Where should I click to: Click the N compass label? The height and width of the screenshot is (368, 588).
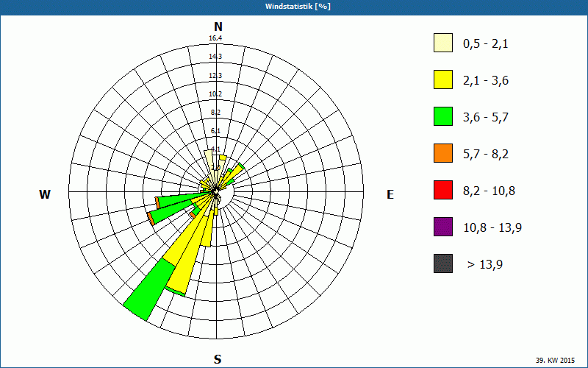pos(218,26)
